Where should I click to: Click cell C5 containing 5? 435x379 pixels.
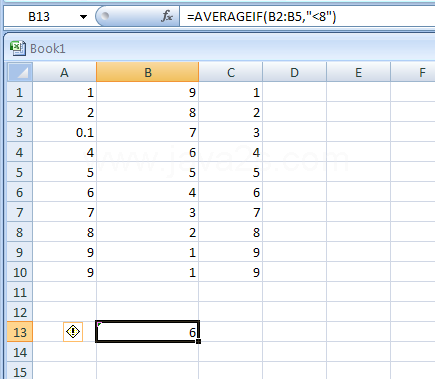click(231, 172)
